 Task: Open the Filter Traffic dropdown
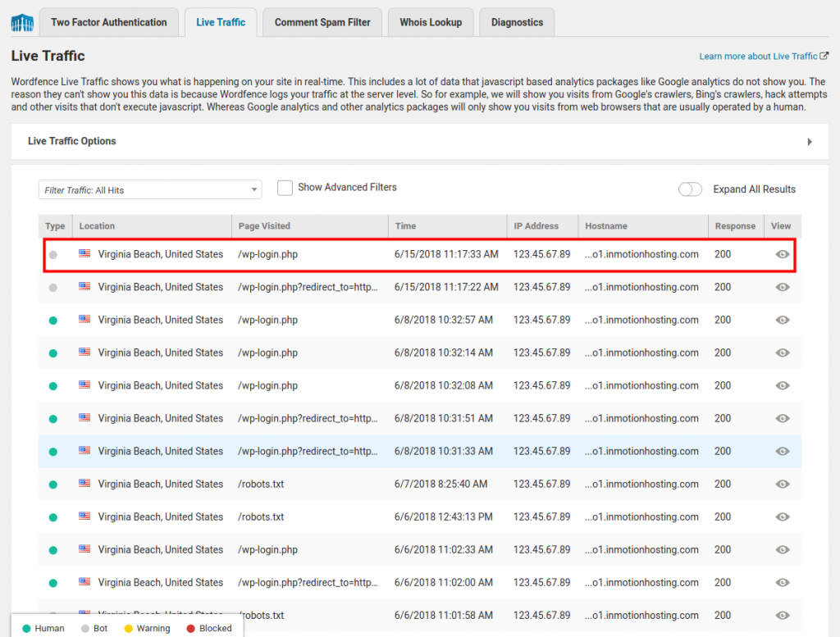150,190
